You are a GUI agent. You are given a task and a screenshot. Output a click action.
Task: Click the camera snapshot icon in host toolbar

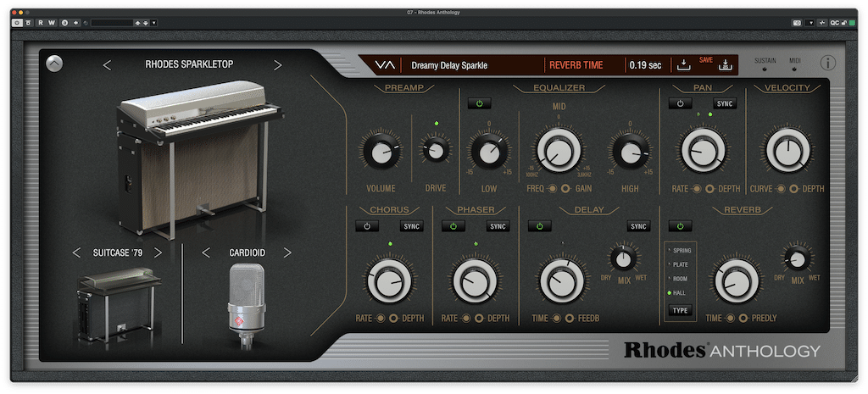pyautogui.click(x=797, y=23)
